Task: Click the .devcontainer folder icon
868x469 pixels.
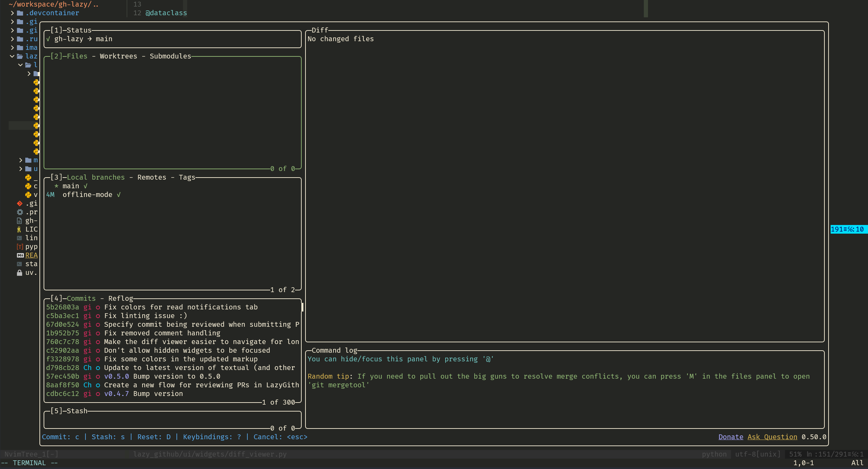Action: [x=20, y=13]
